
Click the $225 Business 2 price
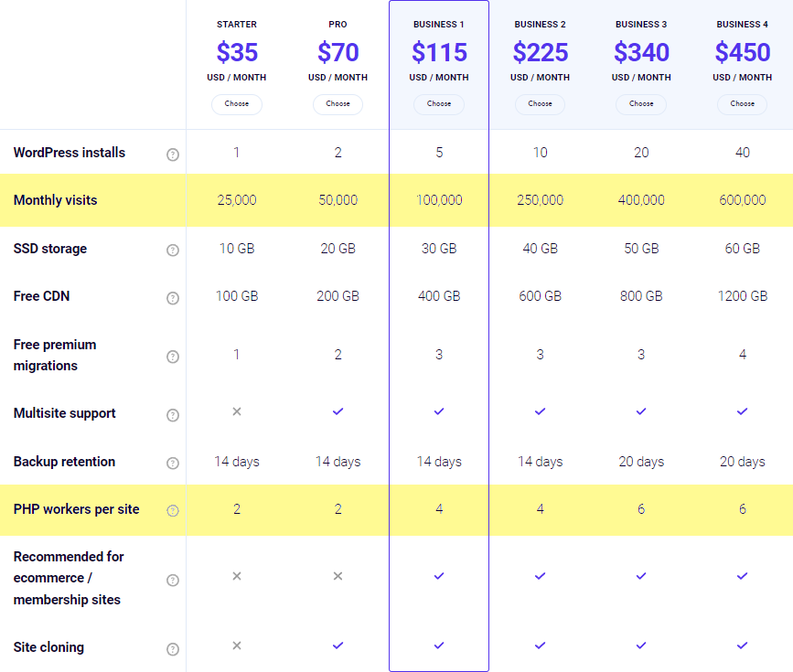[x=541, y=52]
